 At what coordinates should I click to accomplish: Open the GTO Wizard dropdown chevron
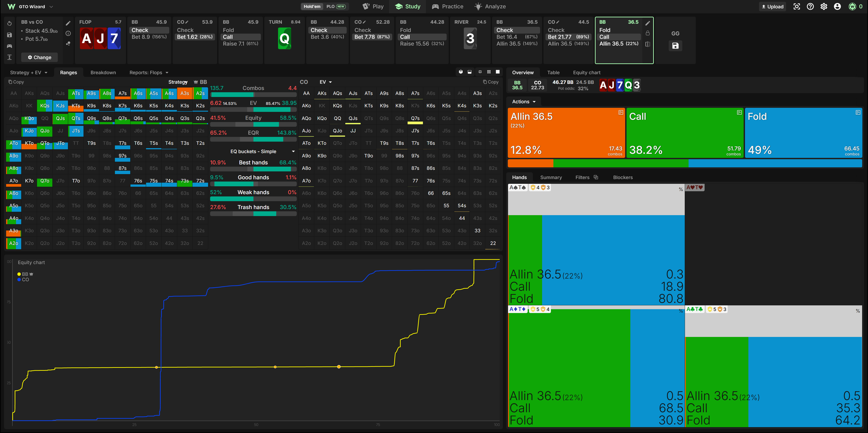[51, 6]
